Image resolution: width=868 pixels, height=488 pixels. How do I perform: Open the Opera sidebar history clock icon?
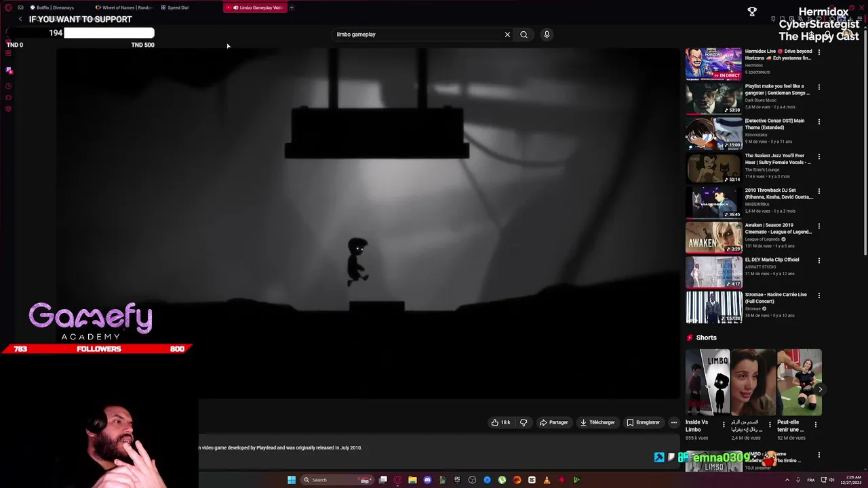tap(8, 86)
